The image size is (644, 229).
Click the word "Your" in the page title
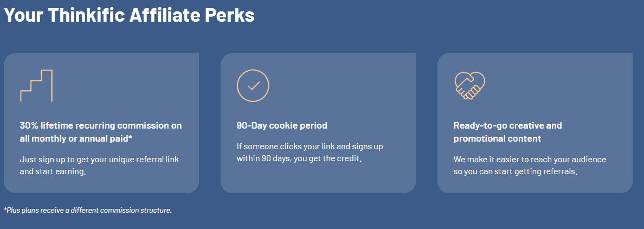pos(22,15)
